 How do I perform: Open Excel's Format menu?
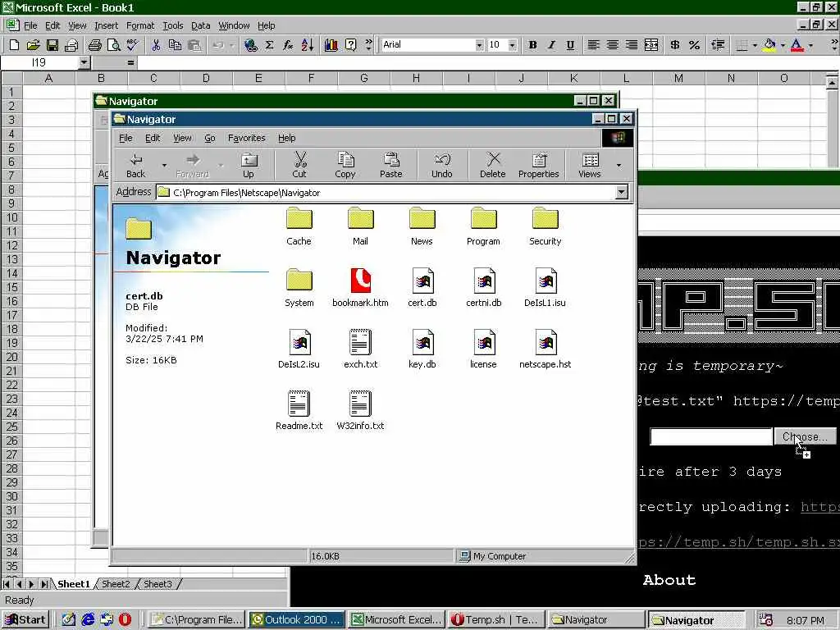pyautogui.click(x=140, y=25)
